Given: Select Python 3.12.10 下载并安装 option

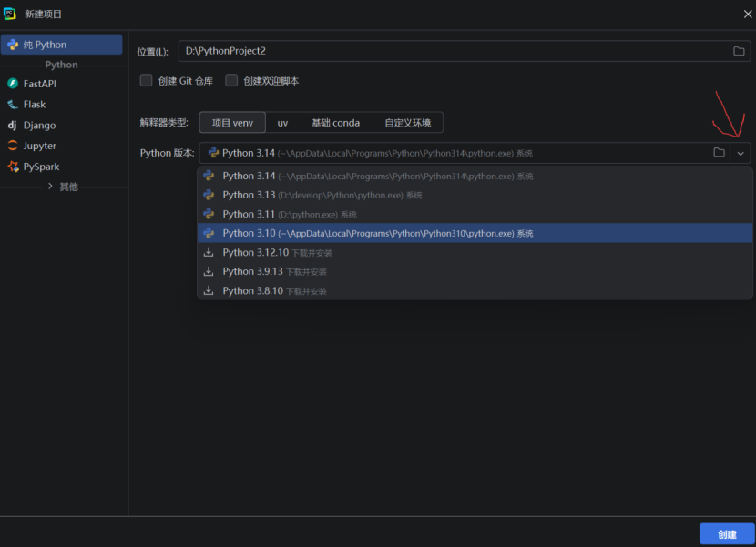Looking at the screenshot, I should click(x=475, y=252).
